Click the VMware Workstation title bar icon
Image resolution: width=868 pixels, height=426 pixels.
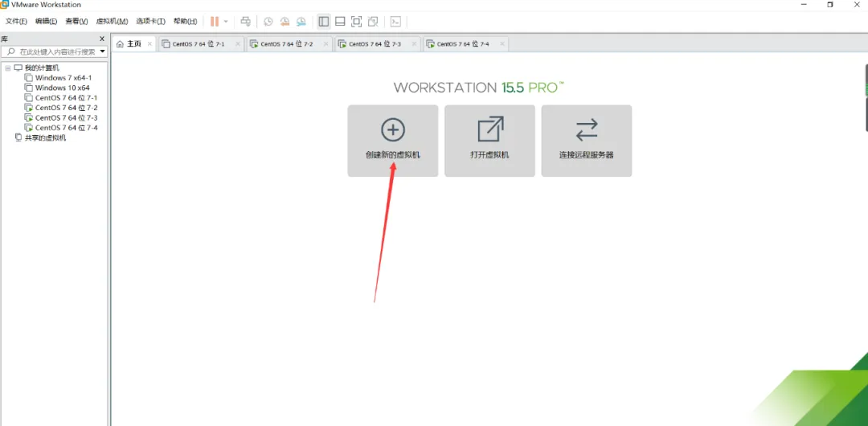[x=5, y=5]
